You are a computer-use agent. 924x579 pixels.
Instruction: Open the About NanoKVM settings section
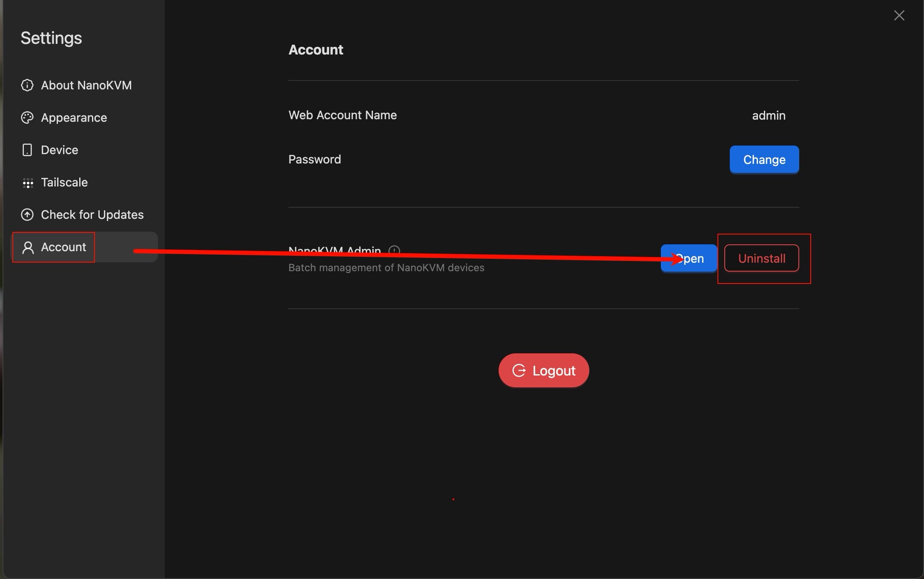[86, 85]
